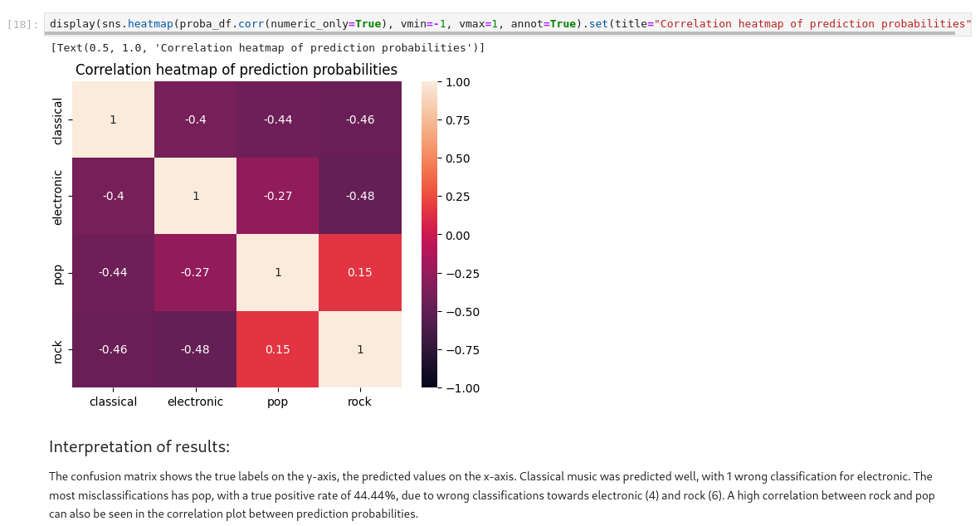
Task: Click the -0.27 cell in the electronic row
Action: coord(278,196)
